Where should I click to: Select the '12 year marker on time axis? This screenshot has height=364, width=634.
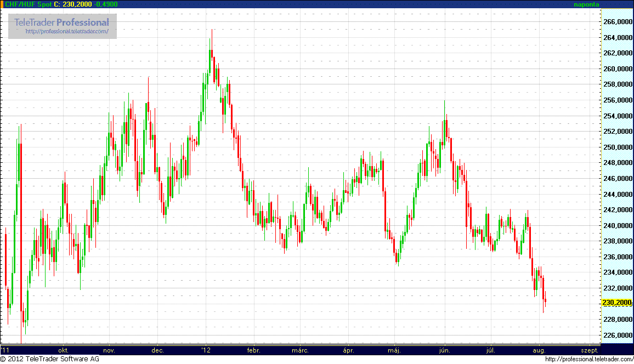point(206,350)
